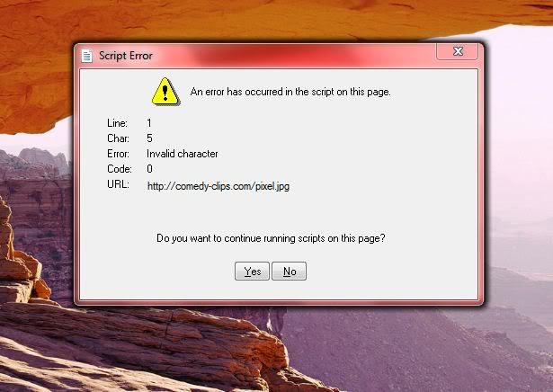This screenshot has height=392, width=553.
Task: Click the Script Error title text
Action: (126, 56)
